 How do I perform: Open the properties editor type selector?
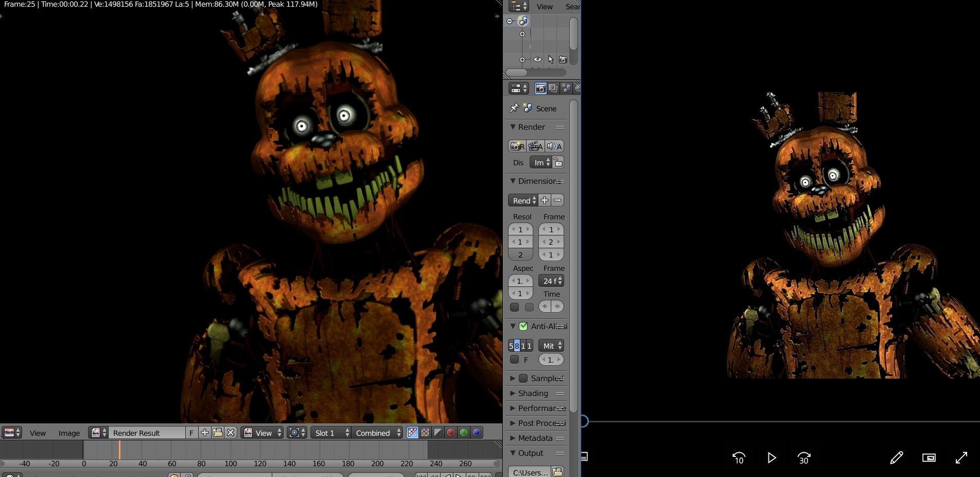(518, 89)
